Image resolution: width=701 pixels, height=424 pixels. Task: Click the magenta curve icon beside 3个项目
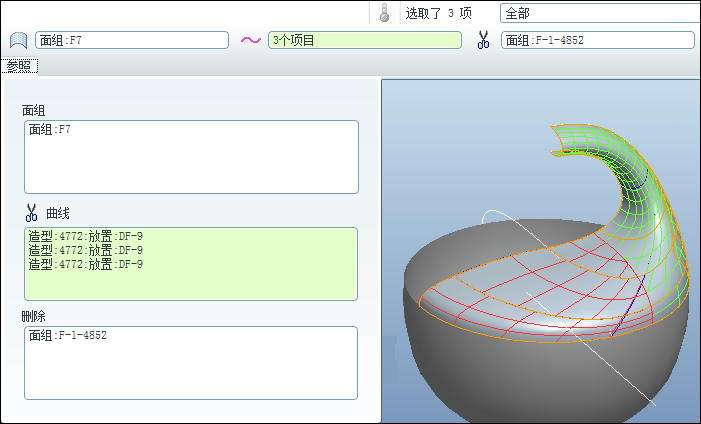click(x=251, y=40)
